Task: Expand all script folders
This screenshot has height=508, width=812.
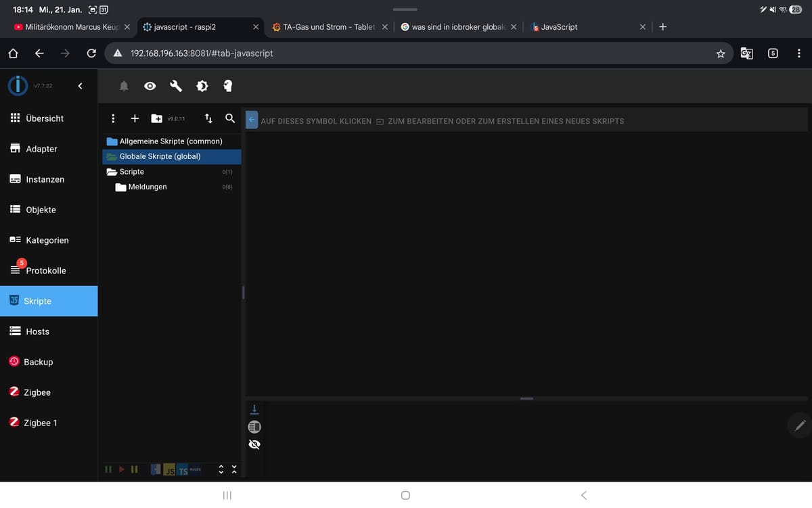Action: coord(221,469)
